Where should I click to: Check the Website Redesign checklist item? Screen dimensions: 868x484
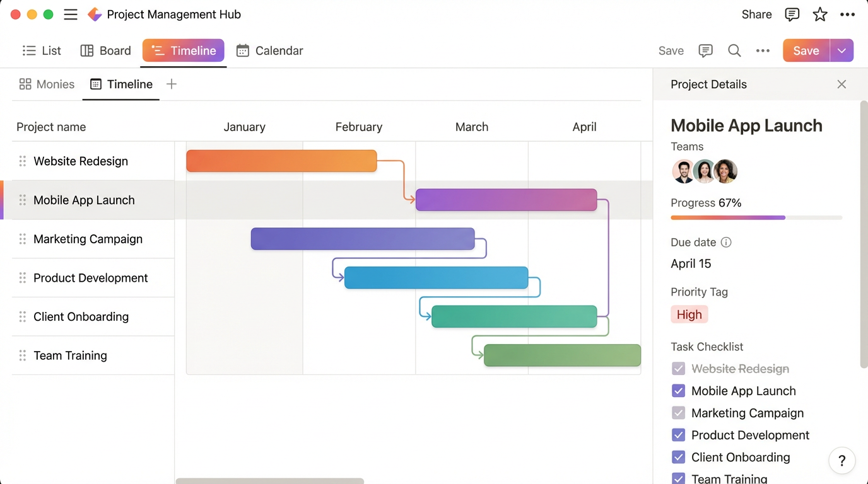coord(678,369)
